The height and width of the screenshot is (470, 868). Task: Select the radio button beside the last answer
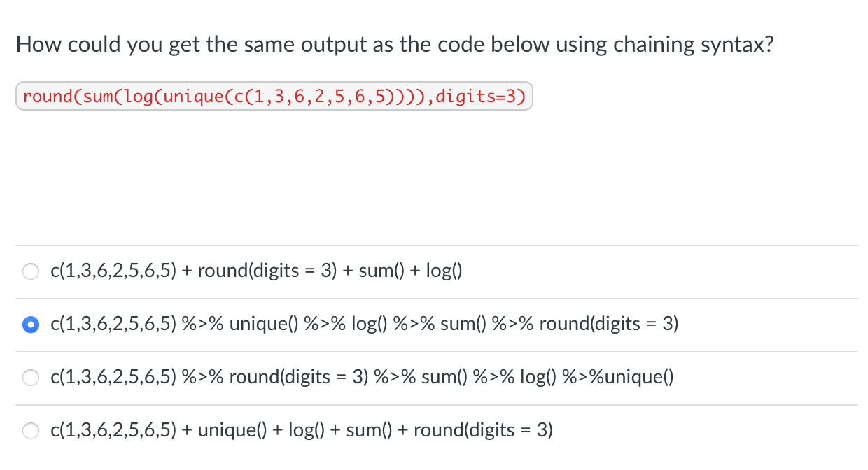tap(31, 430)
